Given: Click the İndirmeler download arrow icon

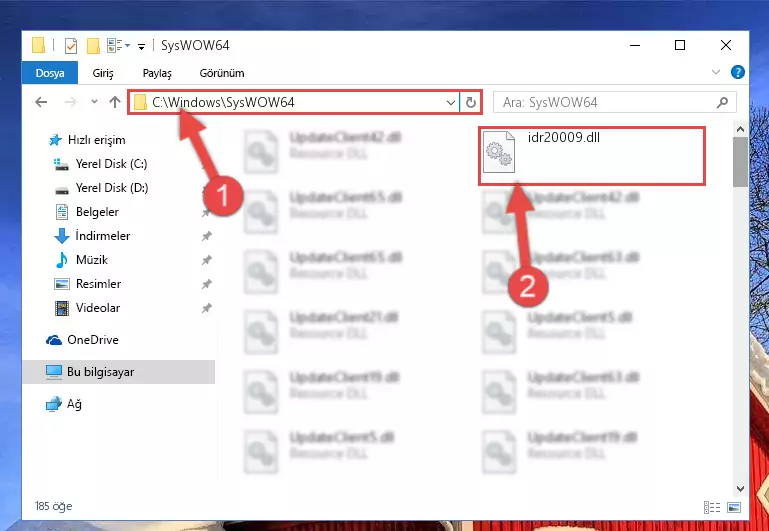Looking at the screenshot, I should [x=61, y=236].
